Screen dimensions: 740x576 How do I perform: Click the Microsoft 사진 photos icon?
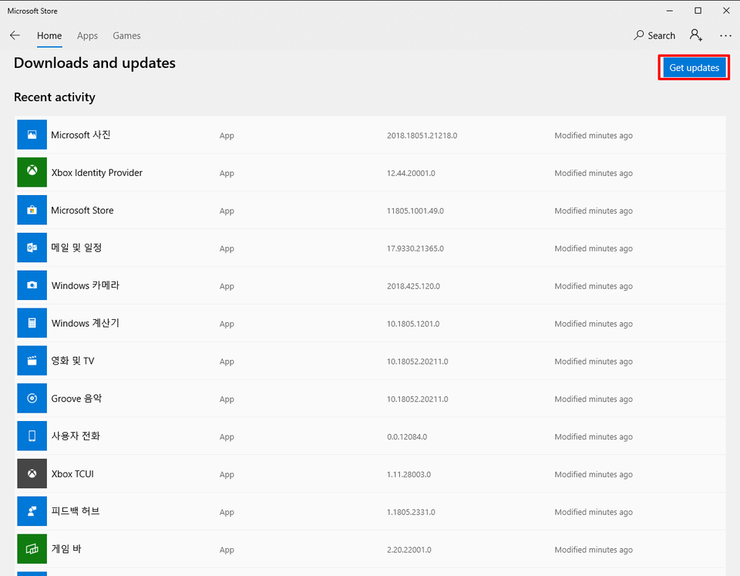pos(32,135)
